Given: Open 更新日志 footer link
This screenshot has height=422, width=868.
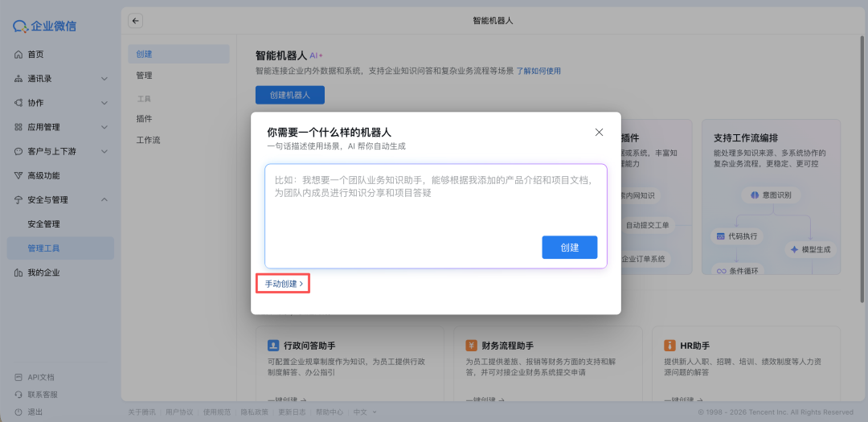Looking at the screenshot, I should (x=292, y=412).
